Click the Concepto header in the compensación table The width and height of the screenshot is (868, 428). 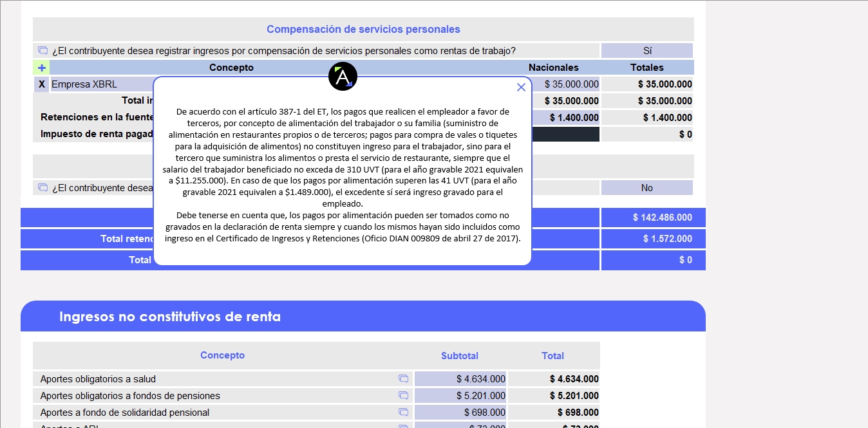(232, 68)
